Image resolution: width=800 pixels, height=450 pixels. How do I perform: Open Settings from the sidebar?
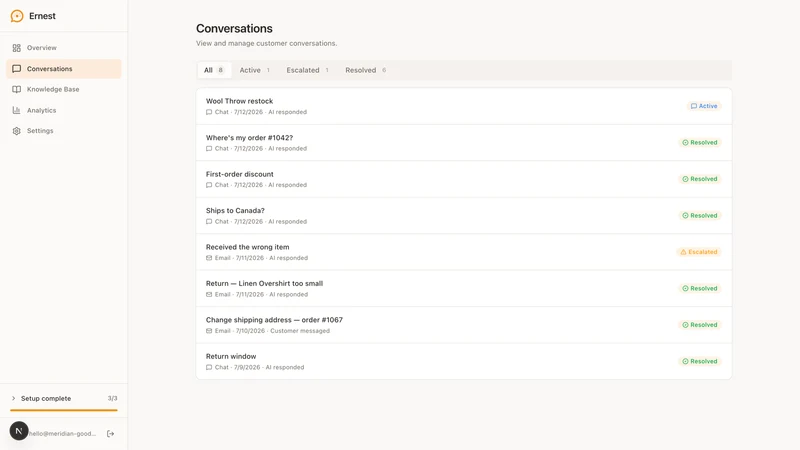click(x=64, y=131)
